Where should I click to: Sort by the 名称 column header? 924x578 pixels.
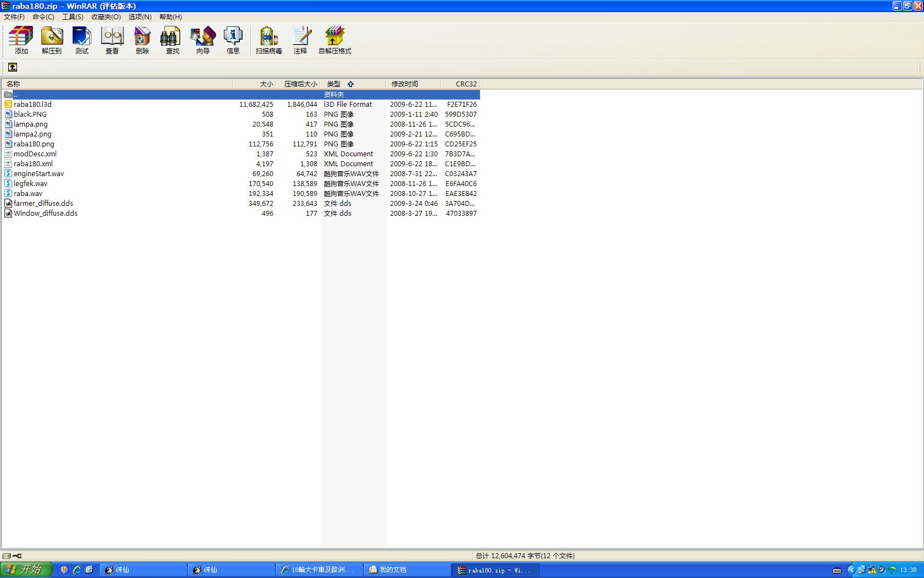pos(117,84)
